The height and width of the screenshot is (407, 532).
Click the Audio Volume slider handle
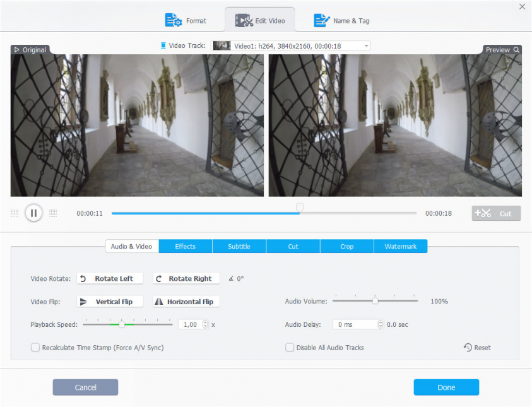pyautogui.click(x=375, y=301)
